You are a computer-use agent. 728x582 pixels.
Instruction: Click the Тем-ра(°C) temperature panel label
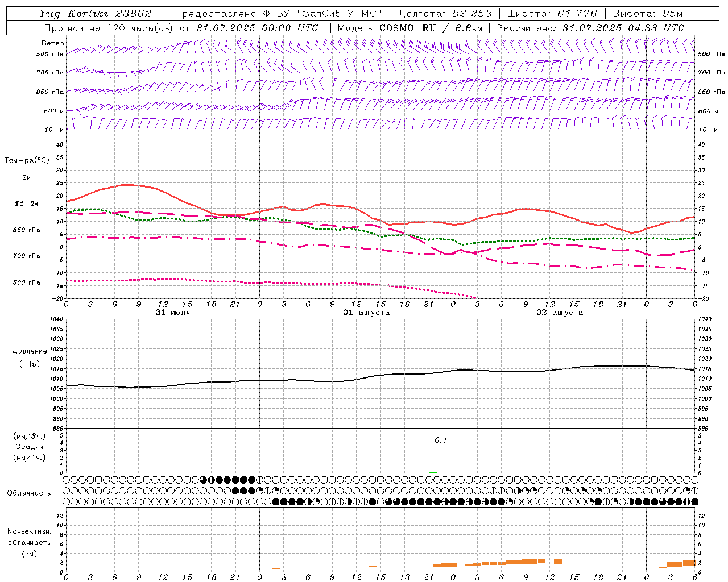[x=27, y=161]
